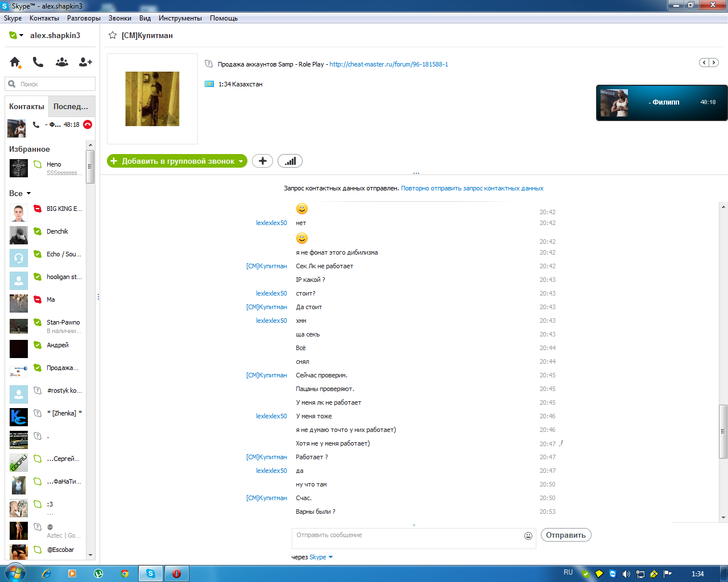The image size is (728, 582).
Task: Click the plus button beside group call button
Action: click(x=262, y=161)
